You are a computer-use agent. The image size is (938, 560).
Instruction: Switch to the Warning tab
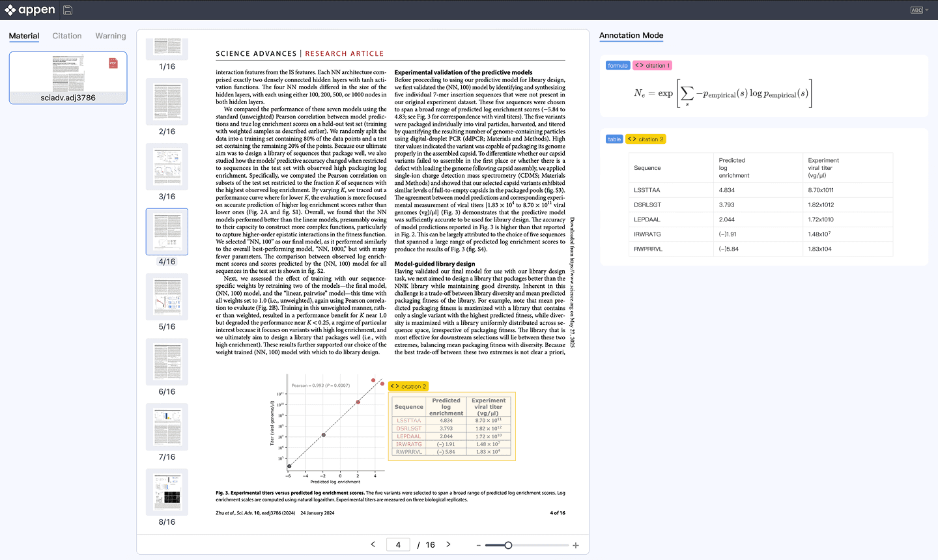pyautogui.click(x=111, y=36)
